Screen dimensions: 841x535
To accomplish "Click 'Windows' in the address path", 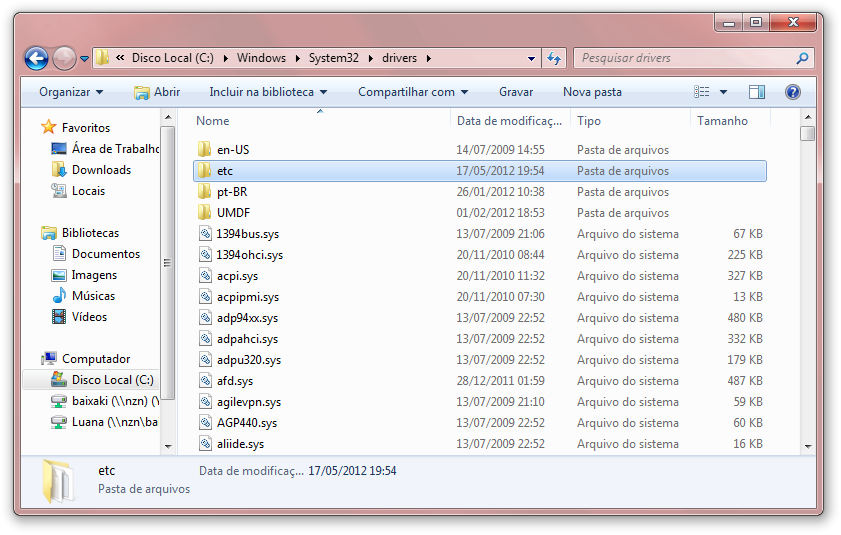I will point(261,58).
